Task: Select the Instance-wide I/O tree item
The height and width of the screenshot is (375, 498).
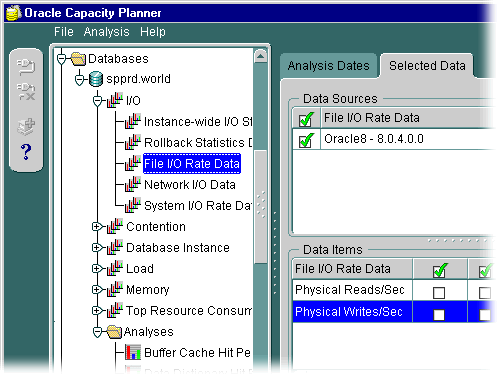Action: click(x=198, y=122)
